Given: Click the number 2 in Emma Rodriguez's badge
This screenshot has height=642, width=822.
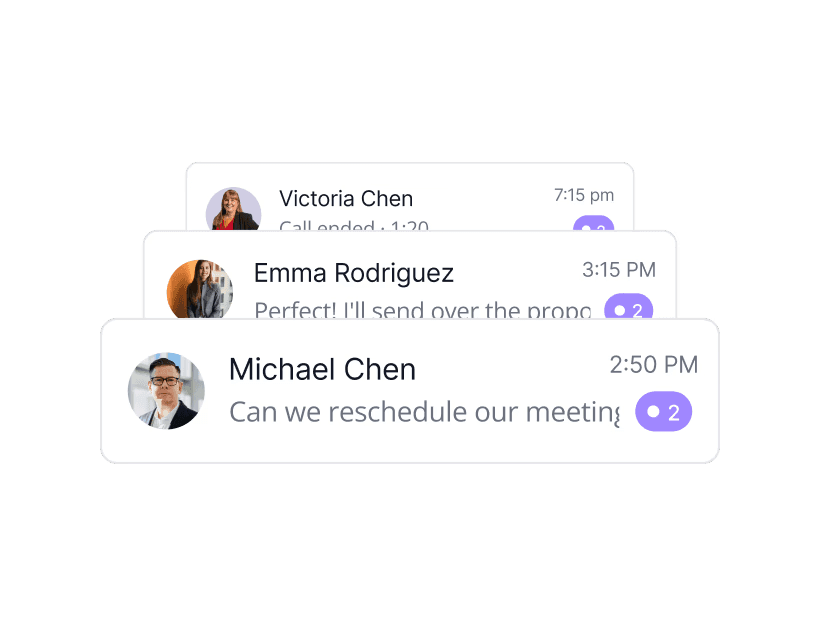Looking at the screenshot, I should 637,311.
